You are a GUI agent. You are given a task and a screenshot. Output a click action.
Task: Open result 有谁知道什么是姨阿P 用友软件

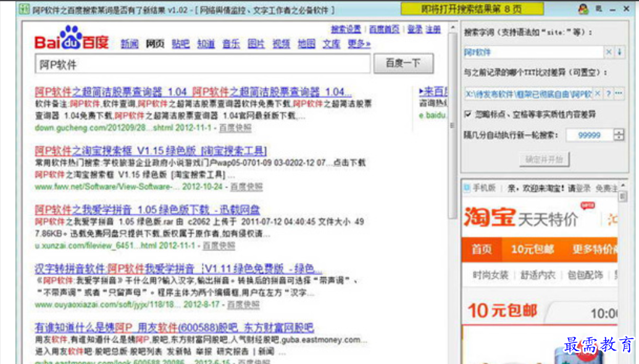click(175, 328)
